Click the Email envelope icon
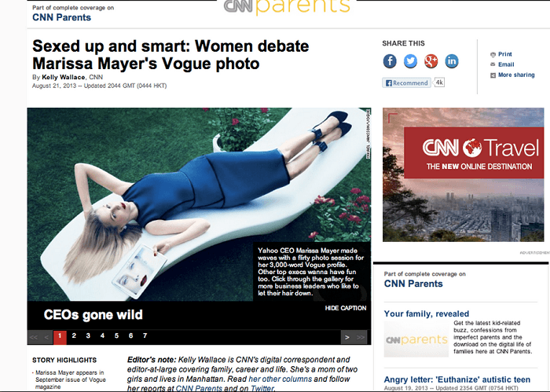Image resolution: width=550 pixels, height=392 pixels. (493, 64)
